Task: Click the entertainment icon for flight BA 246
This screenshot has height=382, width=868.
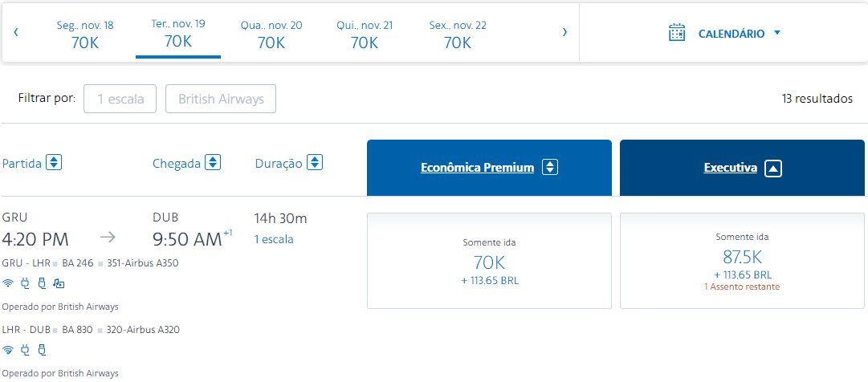Action: pos(59,282)
